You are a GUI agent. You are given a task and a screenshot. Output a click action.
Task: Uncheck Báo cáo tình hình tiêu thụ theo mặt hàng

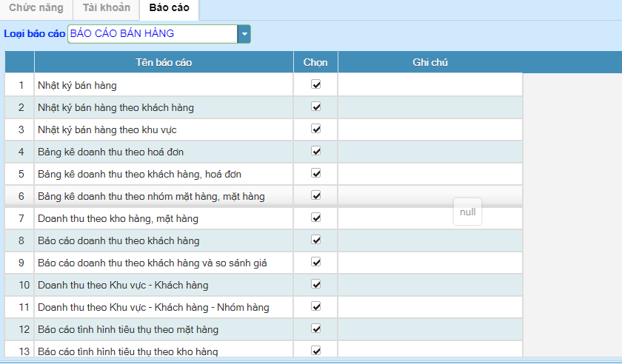[x=316, y=328]
